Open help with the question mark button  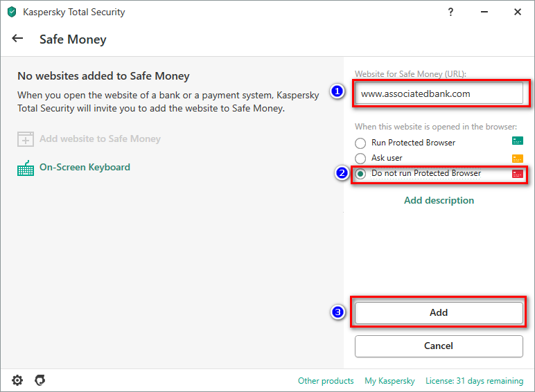(450, 12)
